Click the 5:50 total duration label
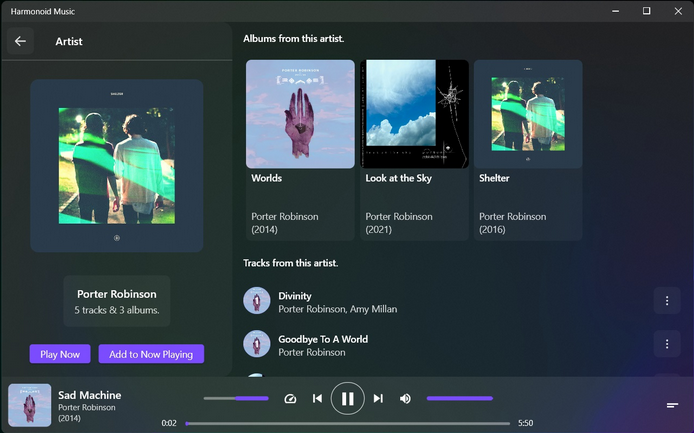Viewport: 694px width, 433px height. [x=525, y=423]
